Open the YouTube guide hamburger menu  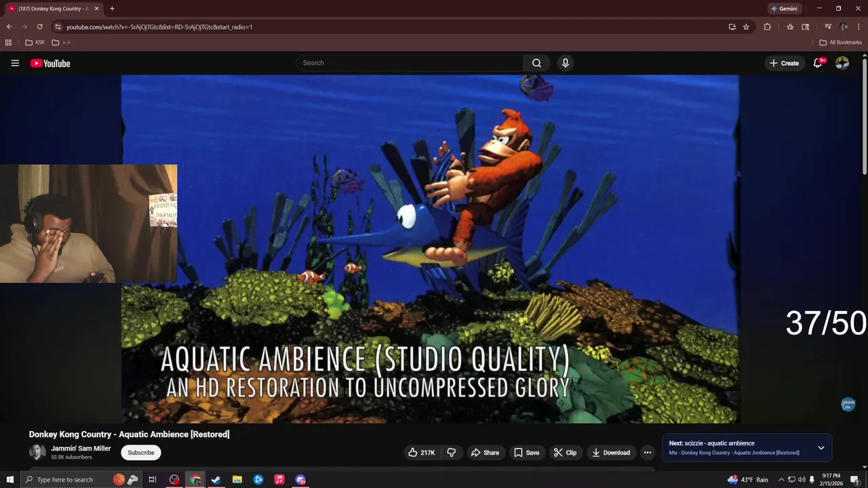click(15, 63)
